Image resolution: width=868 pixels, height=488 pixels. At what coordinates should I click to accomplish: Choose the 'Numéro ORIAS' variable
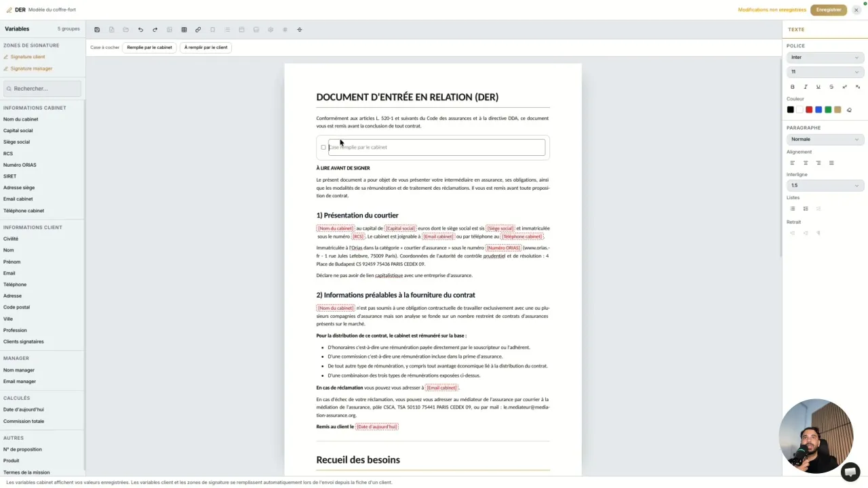click(20, 165)
